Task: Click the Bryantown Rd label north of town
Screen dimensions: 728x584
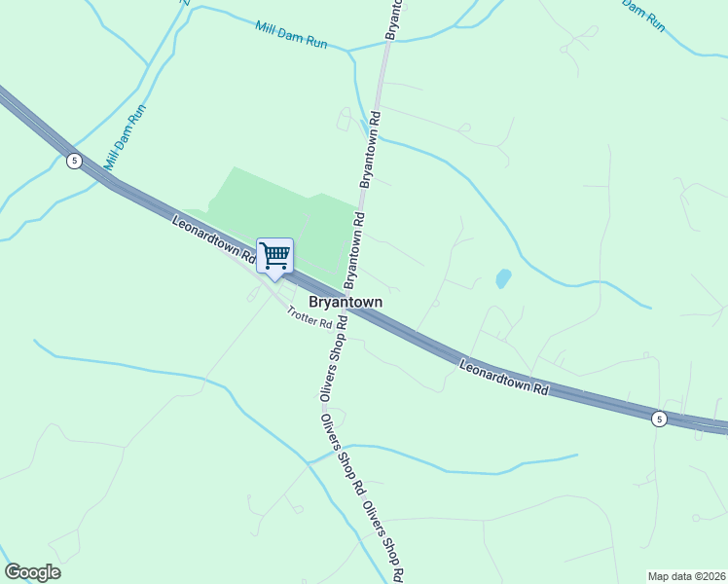Action: pyautogui.click(x=370, y=150)
